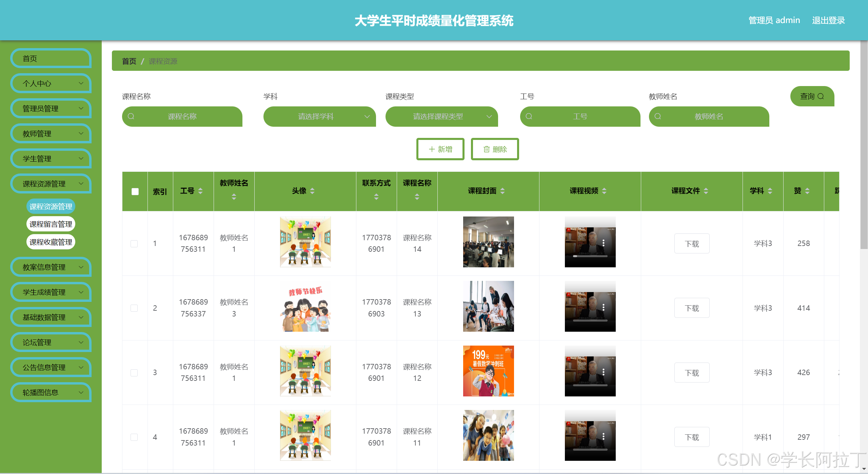The image size is (868, 474).
Task: Click the magnifier icon in 教师姓名 field
Action: [658, 117]
